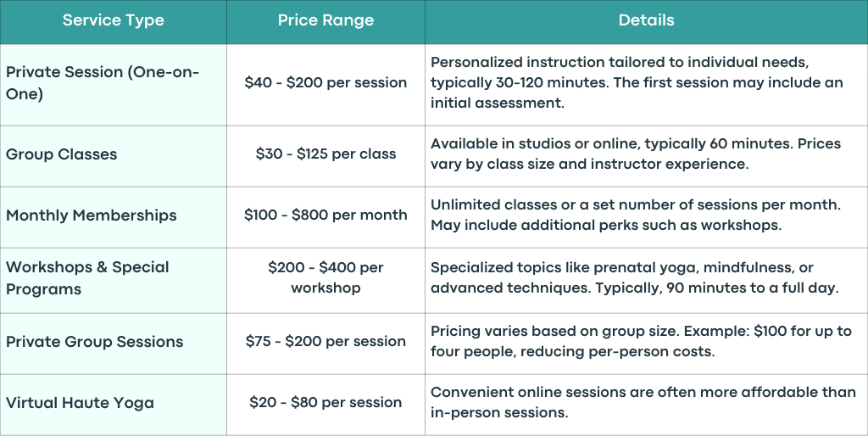
Task: Click the Details column header
Action: pos(646,20)
